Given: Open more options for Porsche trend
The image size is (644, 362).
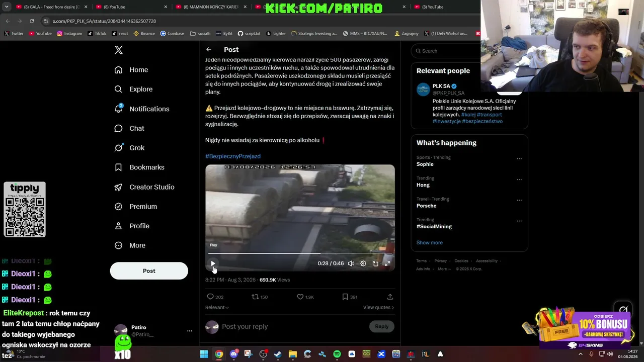Looking at the screenshot, I should (x=519, y=200).
